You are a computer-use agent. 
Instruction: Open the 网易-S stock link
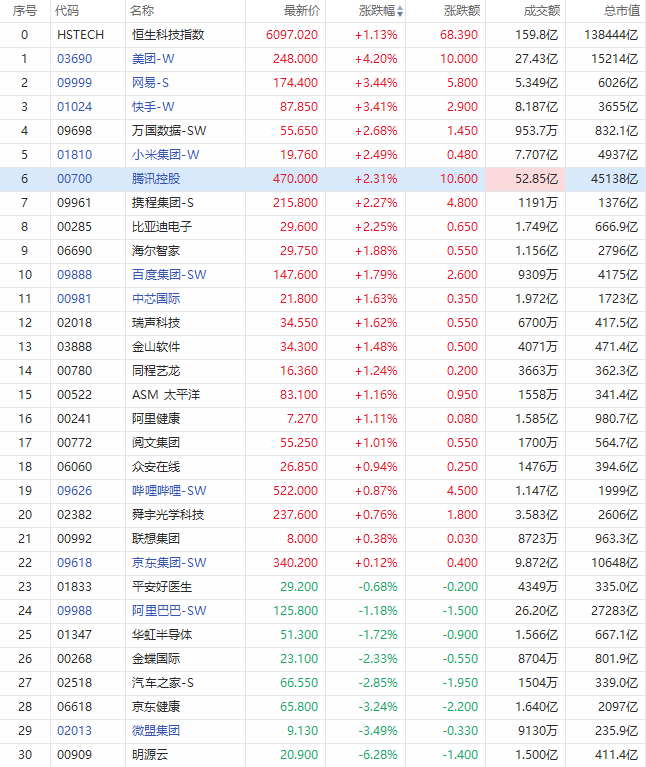point(150,83)
